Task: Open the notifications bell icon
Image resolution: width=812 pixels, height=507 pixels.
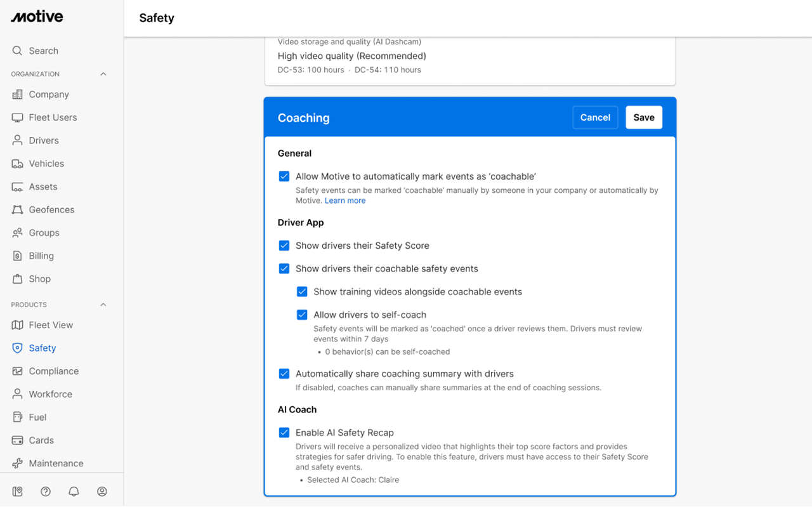Action: coord(74,492)
